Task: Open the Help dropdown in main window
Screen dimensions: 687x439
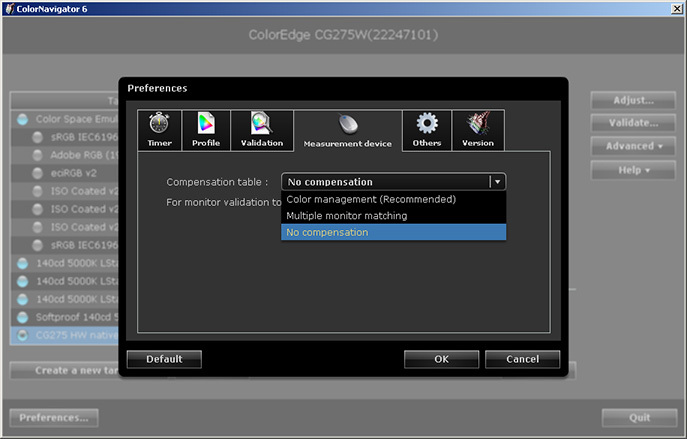Action: click(x=633, y=170)
